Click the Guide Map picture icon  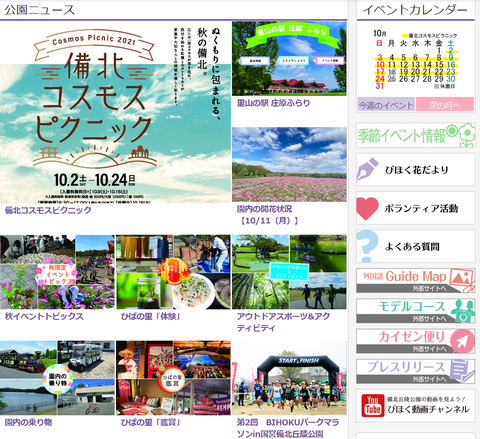(x=462, y=280)
